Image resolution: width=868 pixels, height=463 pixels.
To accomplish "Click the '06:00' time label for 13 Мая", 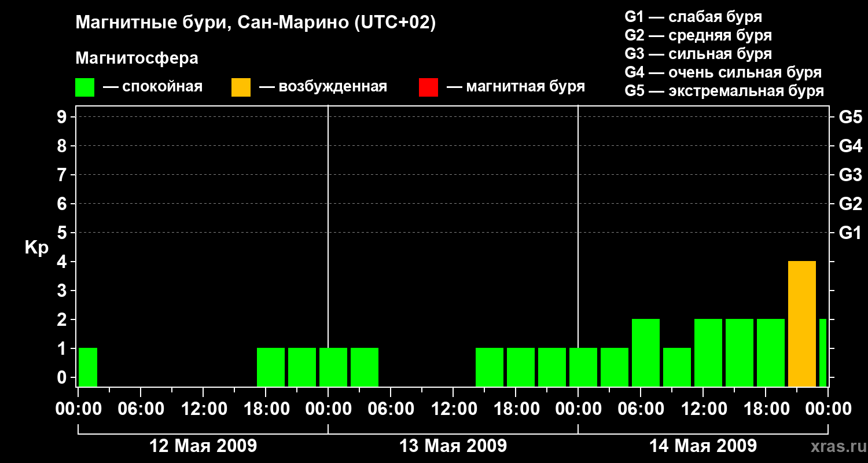I will (x=391, y=409).
